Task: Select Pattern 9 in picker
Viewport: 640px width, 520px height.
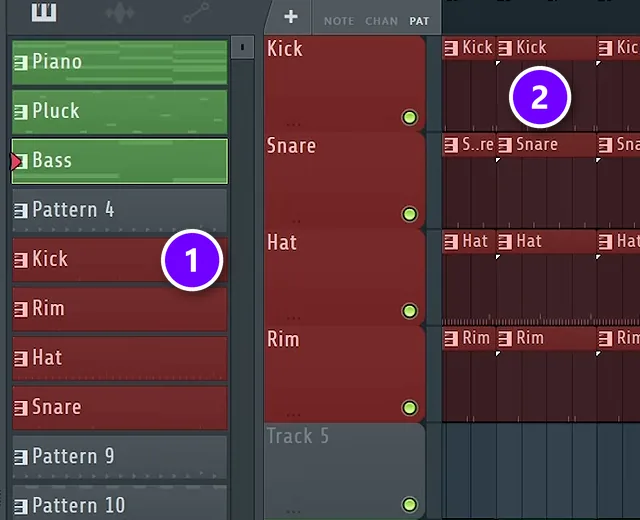Action: (120, 458)
